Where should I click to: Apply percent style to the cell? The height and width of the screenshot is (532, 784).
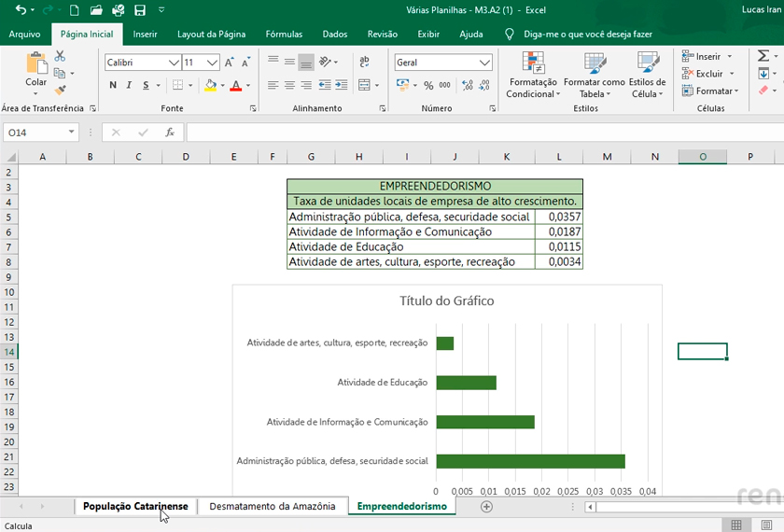(x=428, y=85)
